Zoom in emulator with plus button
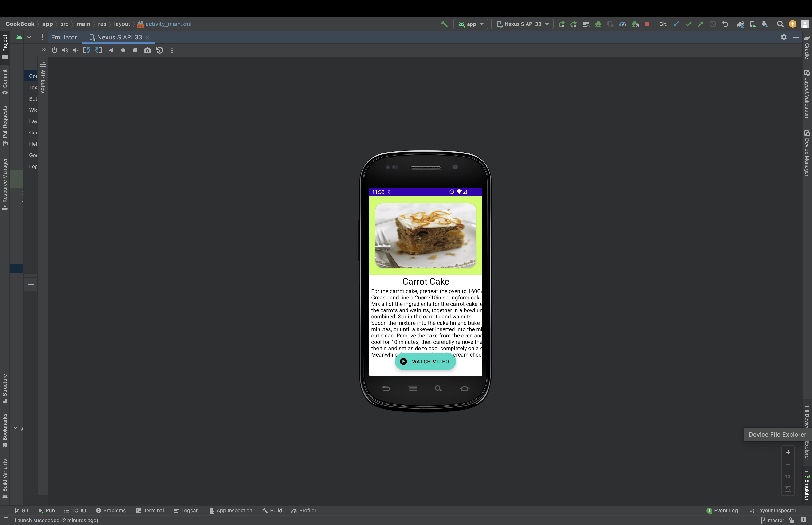Viewport: 812px width, 525px height. coord(788,452)
